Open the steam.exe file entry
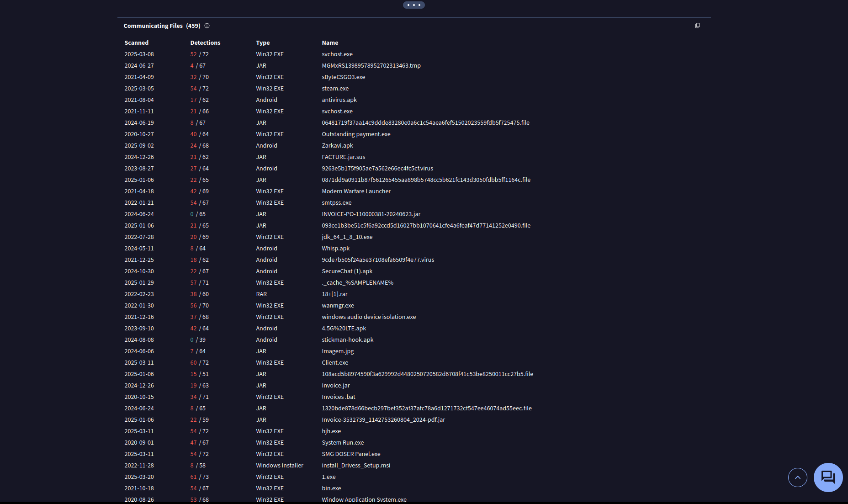The width and height of the screenshot is (848, 504). [335, 89]
